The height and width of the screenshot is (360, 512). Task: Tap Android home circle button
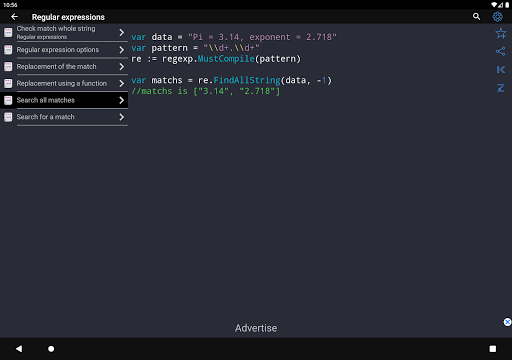click(51, 349)
